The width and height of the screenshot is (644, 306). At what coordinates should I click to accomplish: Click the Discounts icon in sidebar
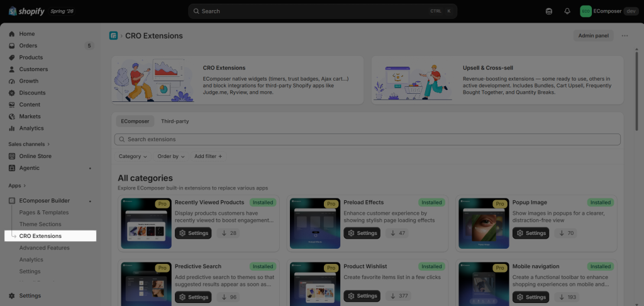(x=11, y=93)
